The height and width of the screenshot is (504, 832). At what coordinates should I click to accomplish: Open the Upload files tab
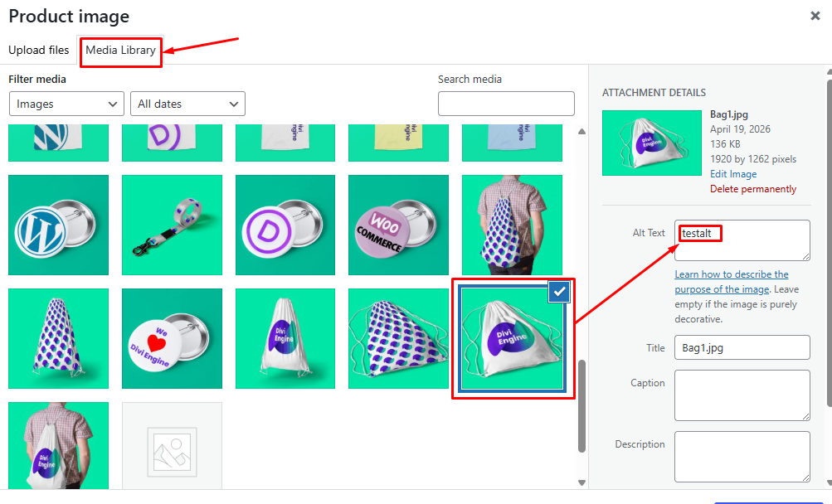39,51
